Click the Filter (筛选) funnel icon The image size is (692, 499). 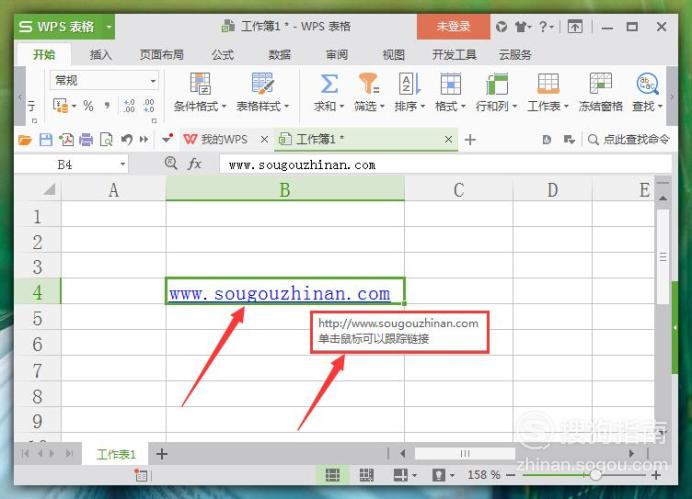[369, 84]
